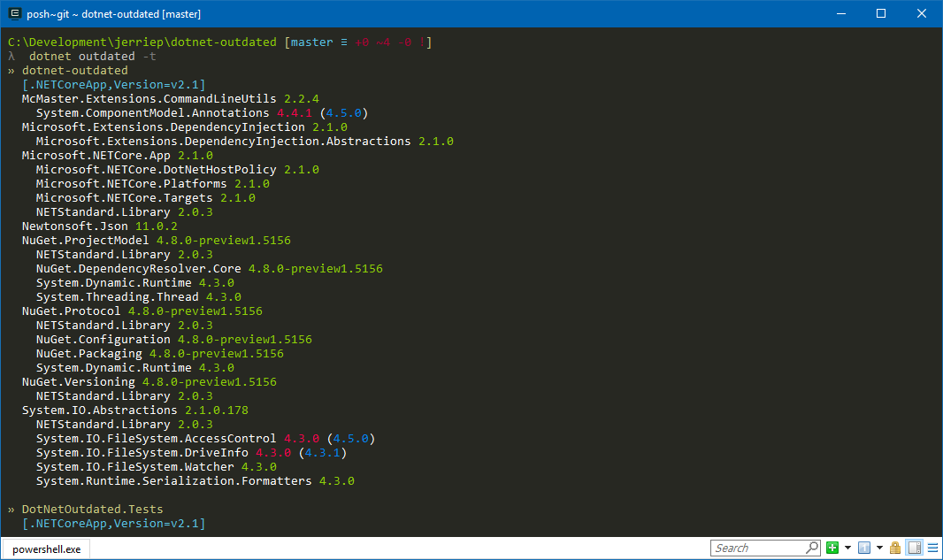This screenshot has height=560, width=943.
Task: Click the System.IO.FileSystem.AccessControl line
Action: click(206, 438)
